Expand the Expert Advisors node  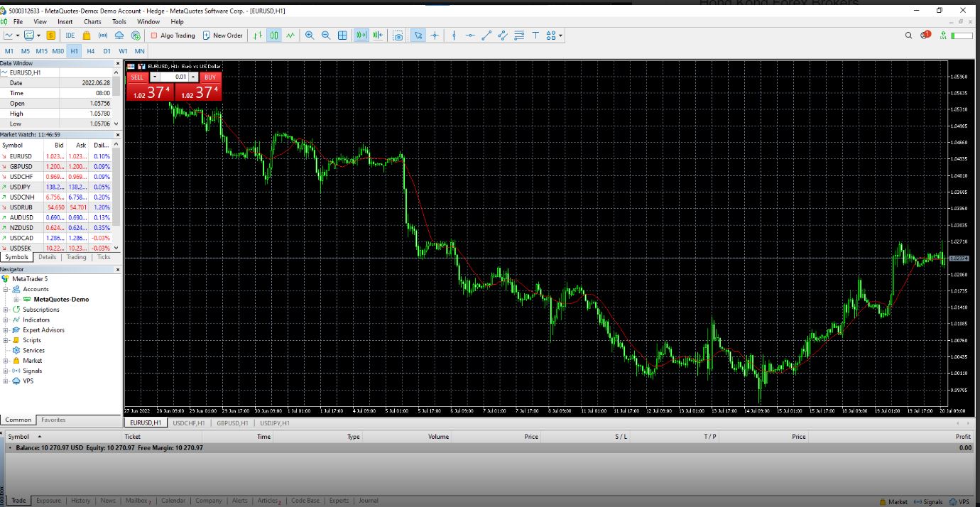pyautogui.click(x=6, y=330)
